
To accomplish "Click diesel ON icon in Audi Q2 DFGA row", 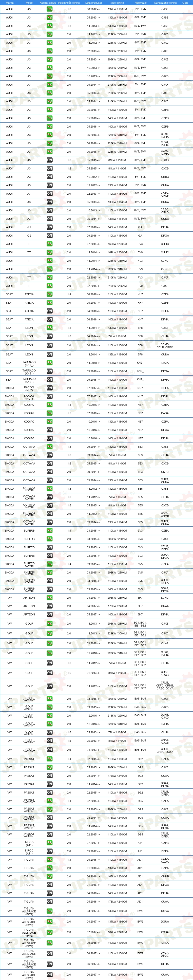I will [50, 236].
